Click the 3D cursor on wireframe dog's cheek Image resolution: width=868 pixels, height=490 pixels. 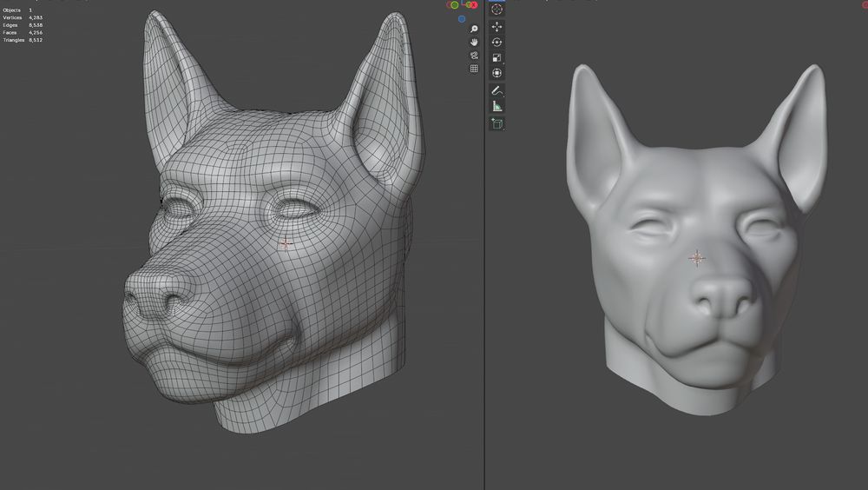[x=286, y=245]
